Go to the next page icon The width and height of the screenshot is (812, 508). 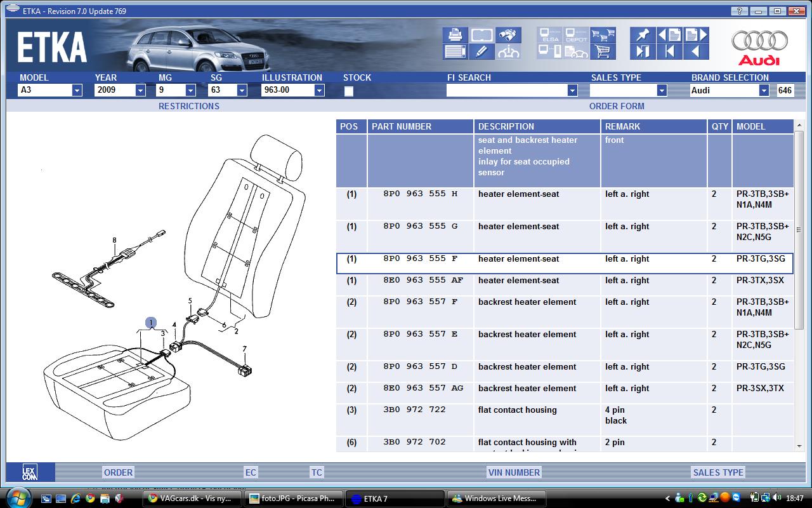tap(695, 35)
